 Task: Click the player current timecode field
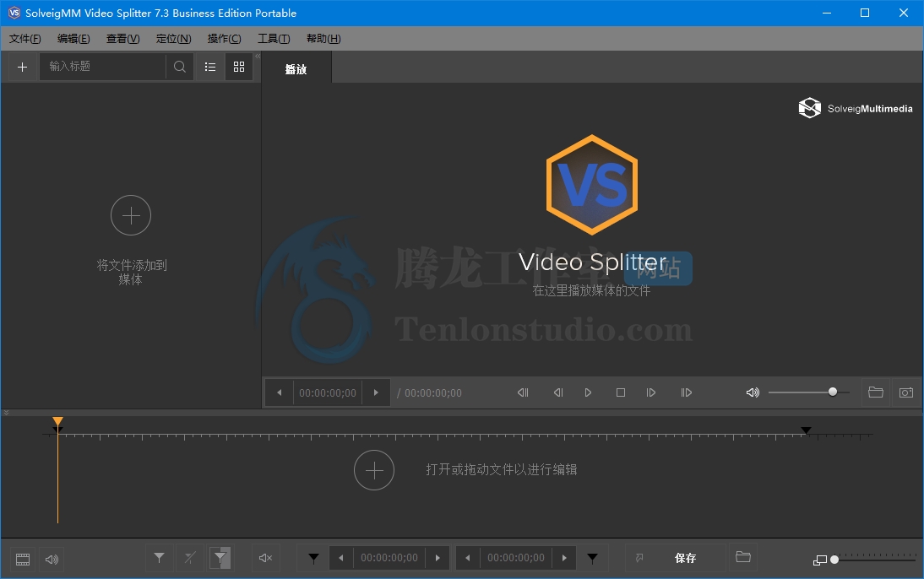point(328,392)
